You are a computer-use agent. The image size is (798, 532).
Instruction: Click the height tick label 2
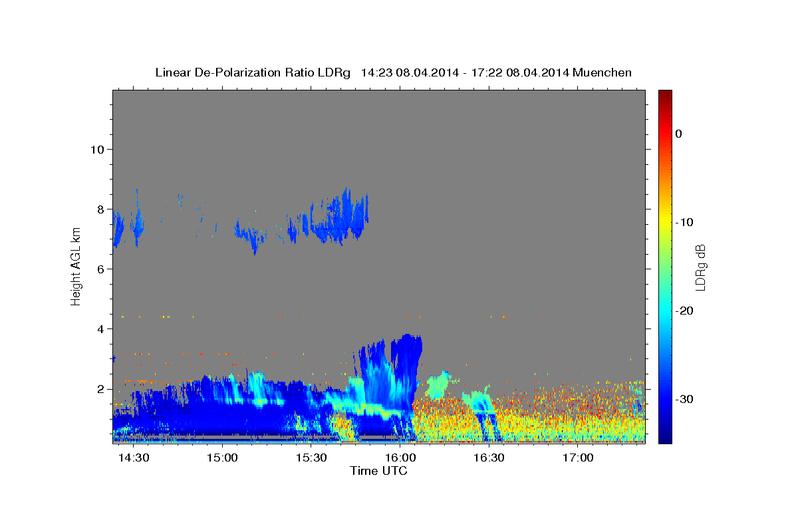tap(100, 388)
